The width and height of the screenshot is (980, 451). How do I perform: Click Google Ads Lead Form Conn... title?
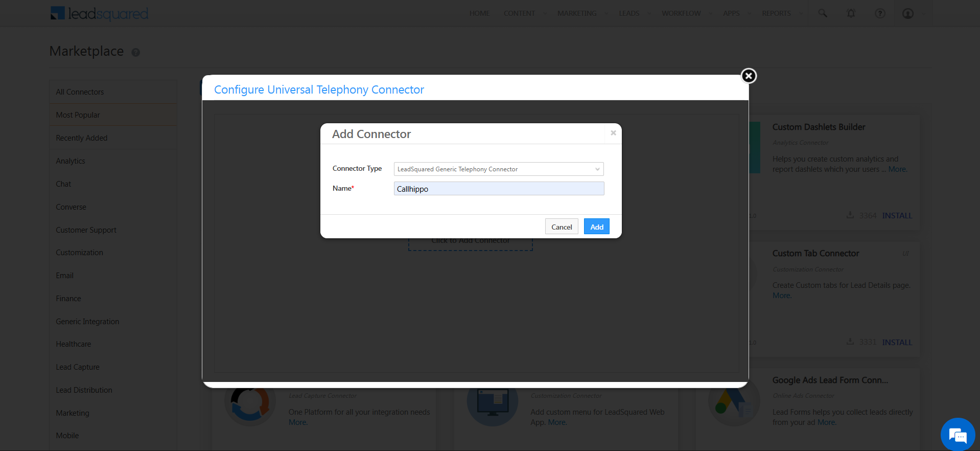pos(830,380)
